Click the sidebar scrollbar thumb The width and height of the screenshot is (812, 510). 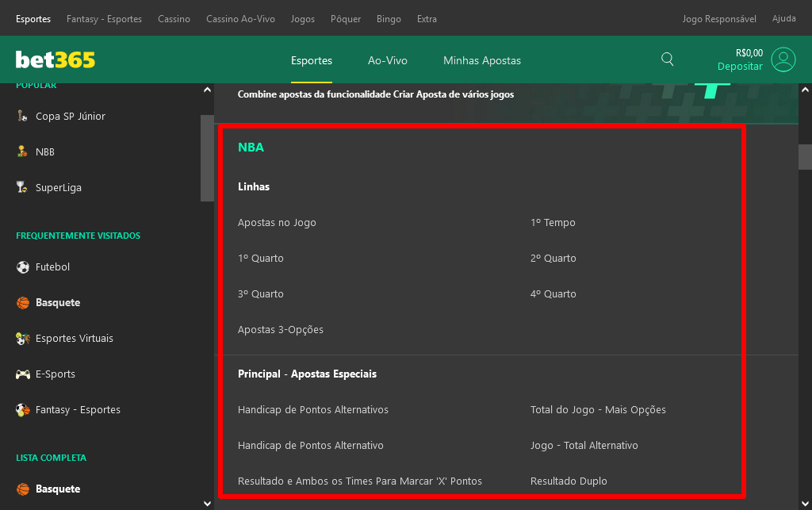click(207, 158)
